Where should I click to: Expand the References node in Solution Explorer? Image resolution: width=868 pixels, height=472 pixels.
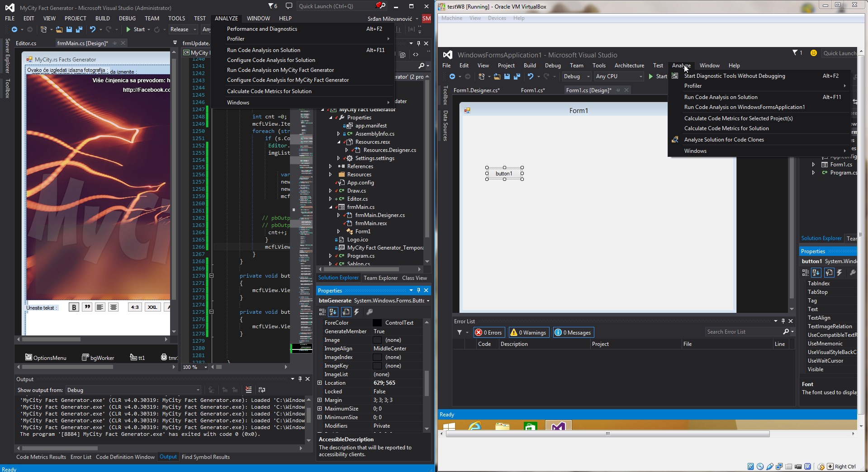(x=331, y=166)
